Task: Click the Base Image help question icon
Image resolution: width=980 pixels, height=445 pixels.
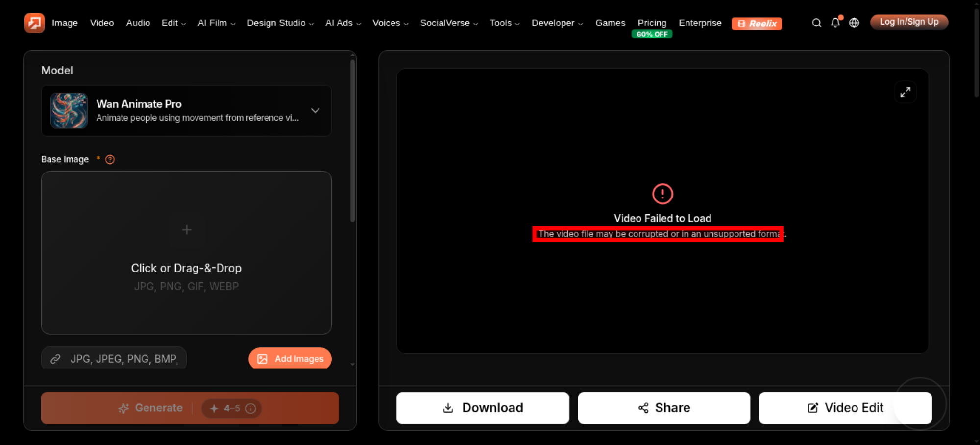Action: pos(110,159)
